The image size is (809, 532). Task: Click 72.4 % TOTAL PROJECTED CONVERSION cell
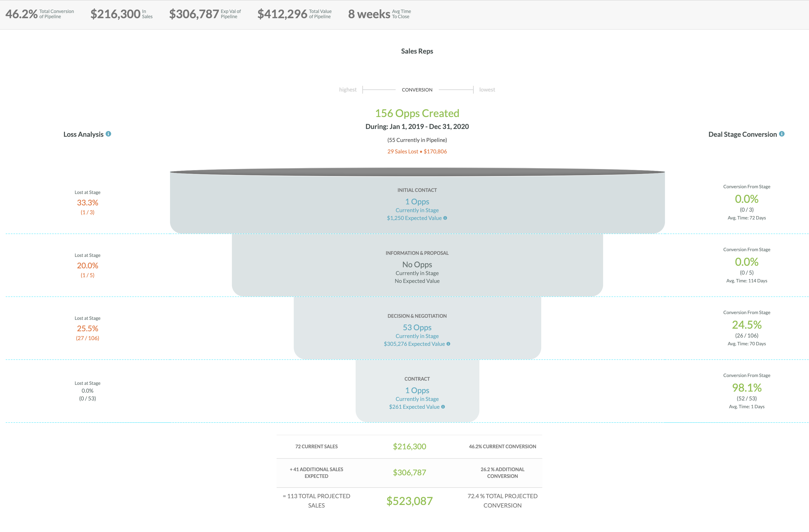[x=503, y=501]
